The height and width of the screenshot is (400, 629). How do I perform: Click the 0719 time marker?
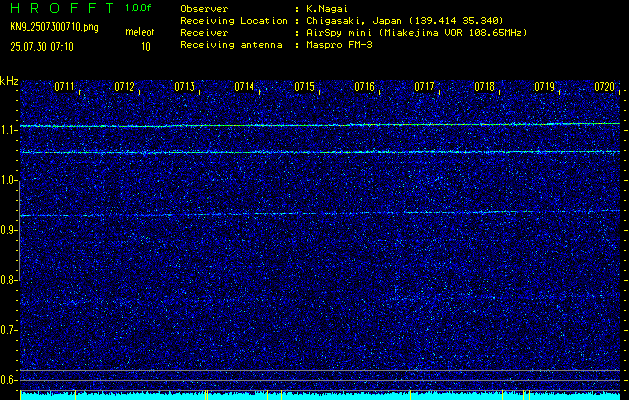coord(545,86)
